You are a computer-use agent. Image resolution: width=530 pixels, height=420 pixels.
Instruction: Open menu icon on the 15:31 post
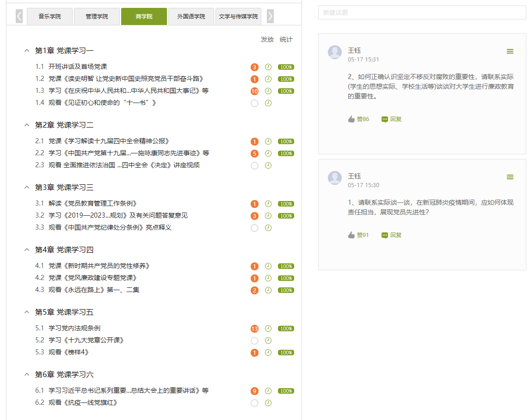point(510,51)
